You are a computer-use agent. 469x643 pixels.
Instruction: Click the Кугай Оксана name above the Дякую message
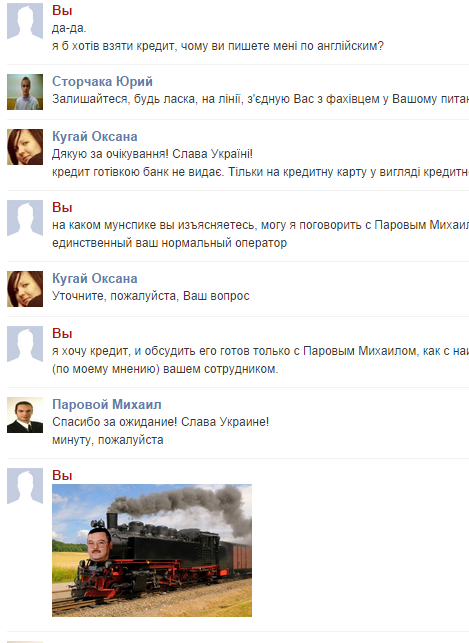[94, 136]
